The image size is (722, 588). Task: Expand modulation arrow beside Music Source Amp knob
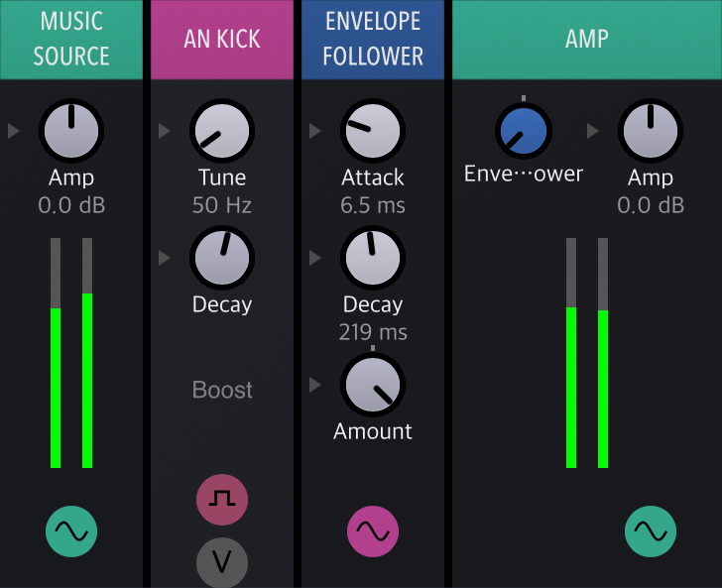[14, 131]
